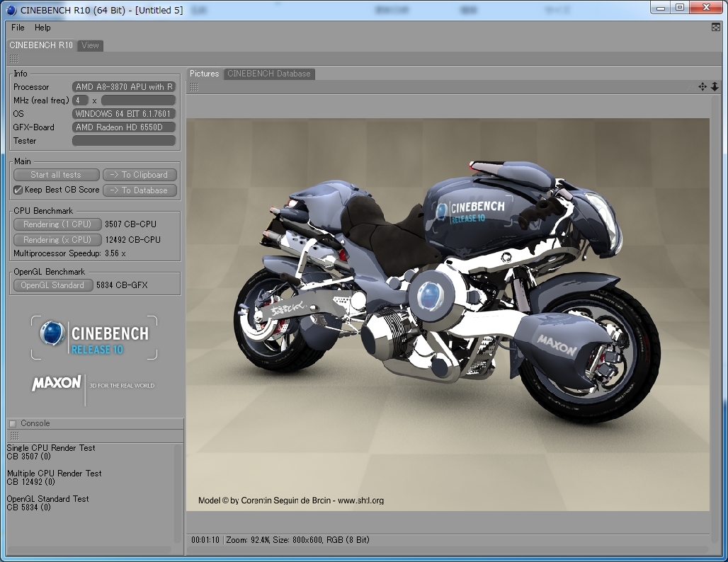Click the render time 00:01:10 status
Viewport: 728px width, 562px height.
tap(205, 540)
